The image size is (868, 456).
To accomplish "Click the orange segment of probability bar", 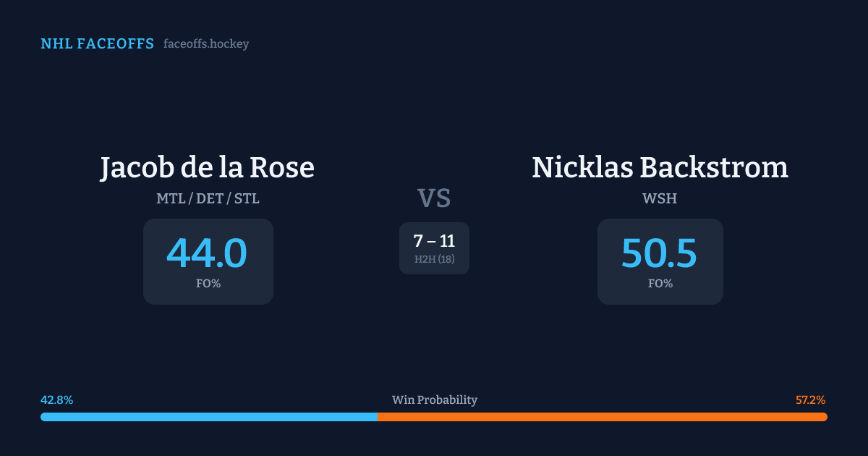I will click(x=602, y=417).
